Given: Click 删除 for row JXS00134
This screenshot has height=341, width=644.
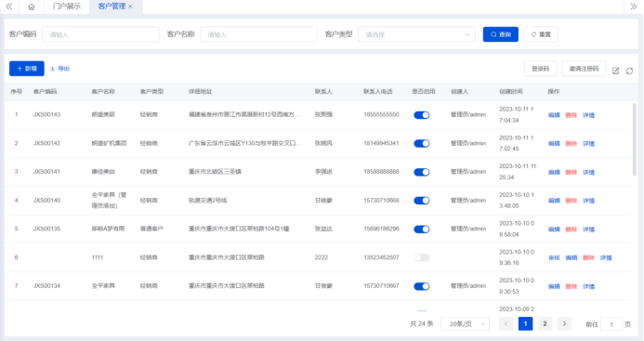Looking at the screenshot, I should 572,287.
